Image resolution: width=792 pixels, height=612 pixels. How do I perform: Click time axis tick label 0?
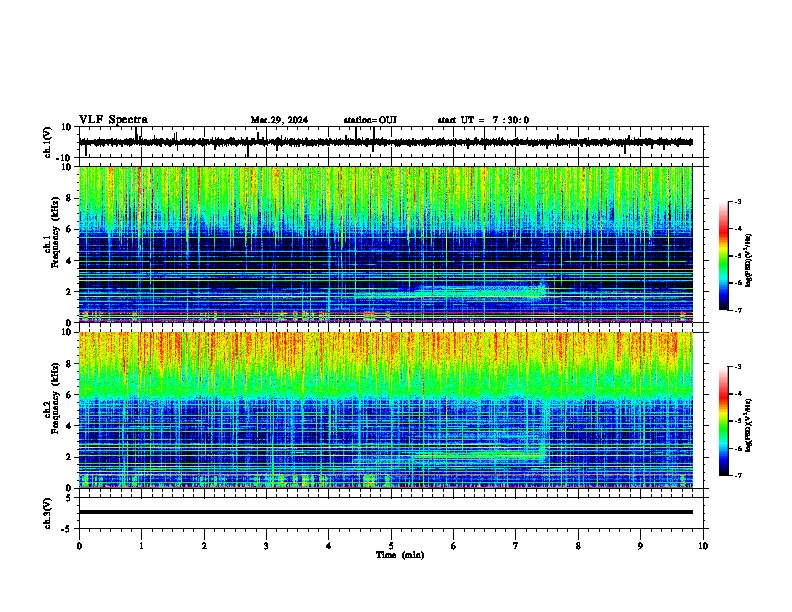79,546
